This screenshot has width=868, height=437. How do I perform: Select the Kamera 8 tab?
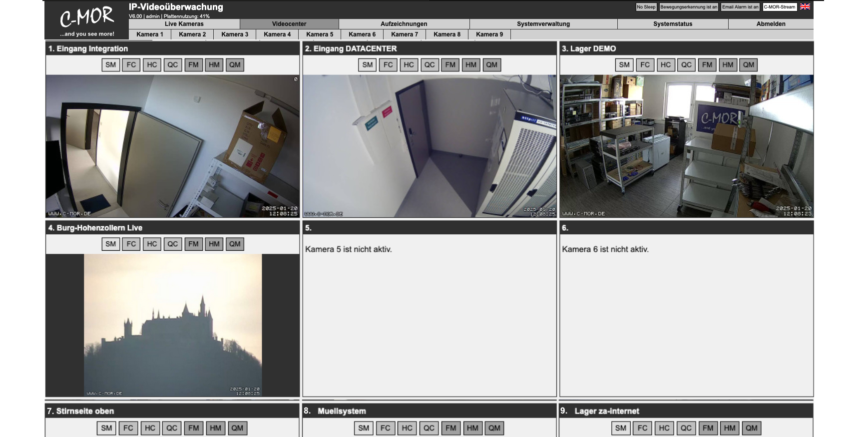[447, 34]
